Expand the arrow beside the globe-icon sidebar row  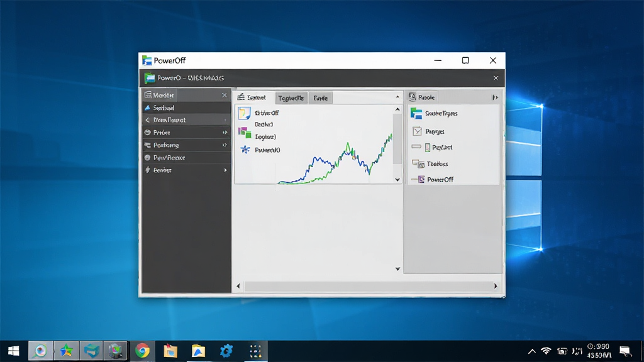click(225, 133)
